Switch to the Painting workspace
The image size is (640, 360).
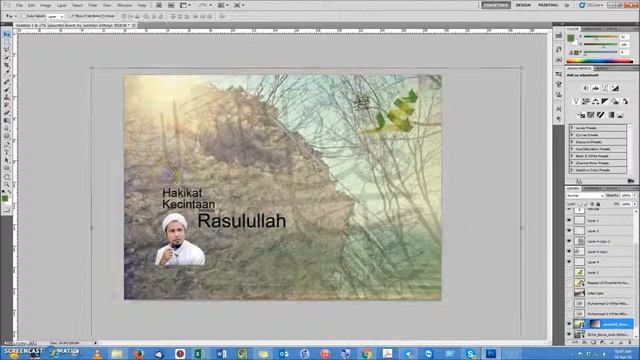click(x=548, y=5)
